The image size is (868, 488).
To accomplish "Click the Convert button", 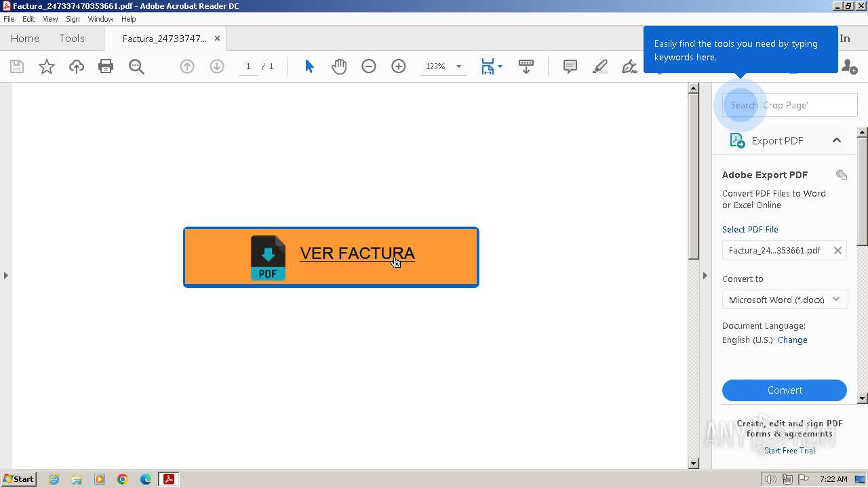I will (785, 390).
